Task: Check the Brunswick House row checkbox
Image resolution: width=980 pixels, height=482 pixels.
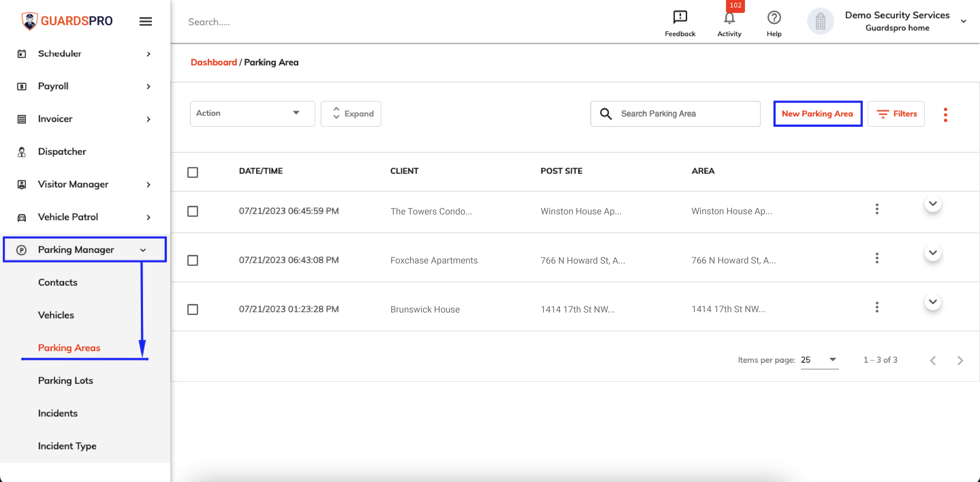Action: (x=193, y=310)
